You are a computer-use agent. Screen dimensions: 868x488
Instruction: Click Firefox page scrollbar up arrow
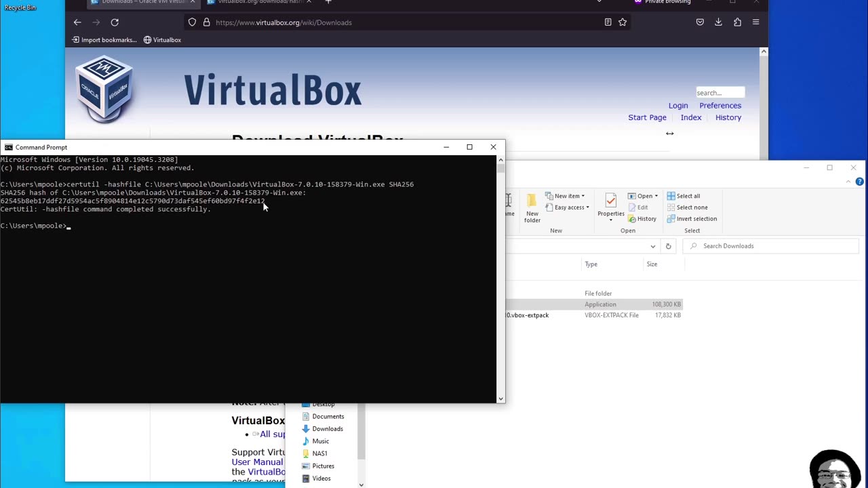tap(764, 52)
